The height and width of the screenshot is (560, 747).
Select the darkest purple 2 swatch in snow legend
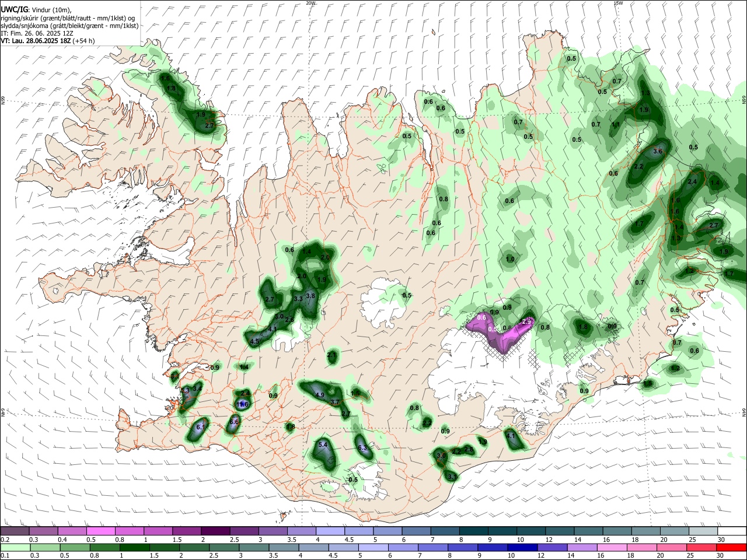(x=215, y=531)
